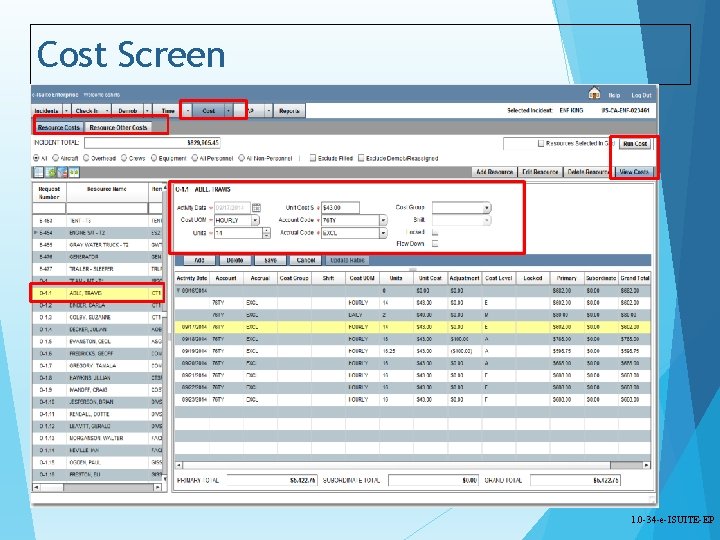The height and width of the screenshot is (540, 720).
Task: Open the Demob menu
Action: point(128,111)
